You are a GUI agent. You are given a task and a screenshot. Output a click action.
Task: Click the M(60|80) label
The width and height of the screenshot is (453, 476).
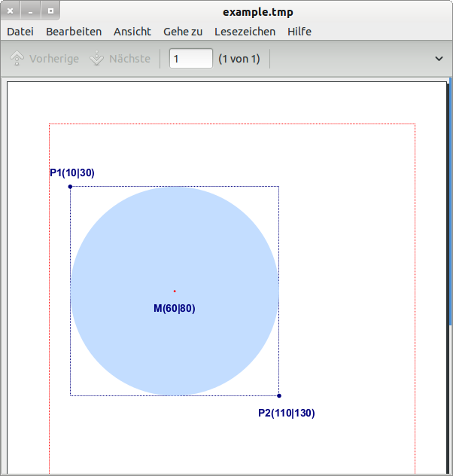pyautogui.click(x=175, y=308)
